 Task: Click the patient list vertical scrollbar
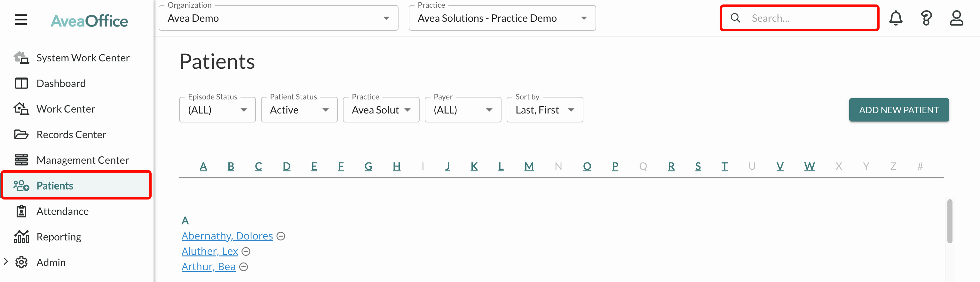950,221
